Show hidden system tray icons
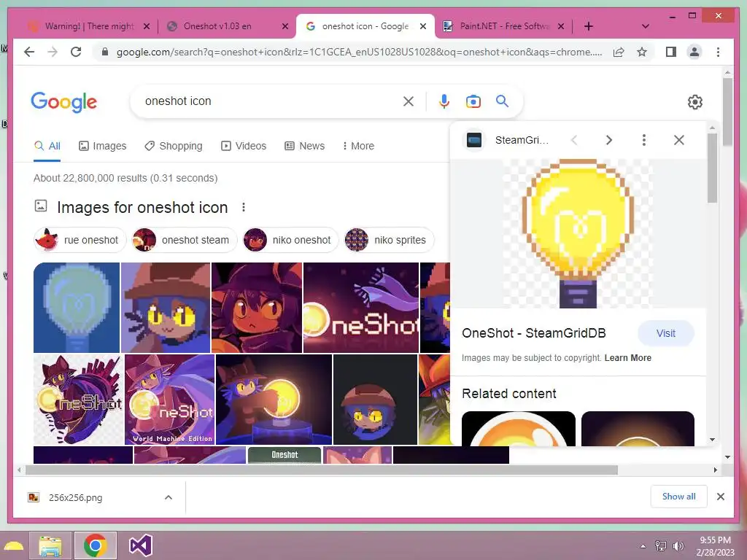The width and height of the screenshot is (747, 560). (x=643, y=545)
